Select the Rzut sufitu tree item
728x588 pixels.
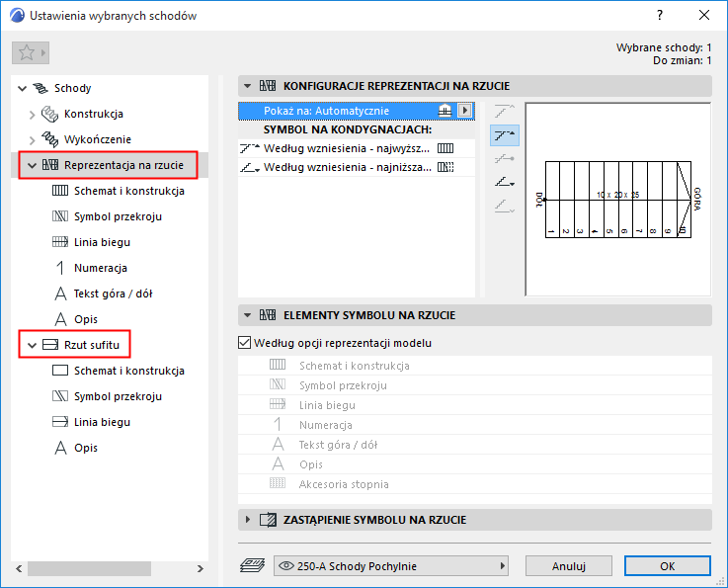(92, 345)
